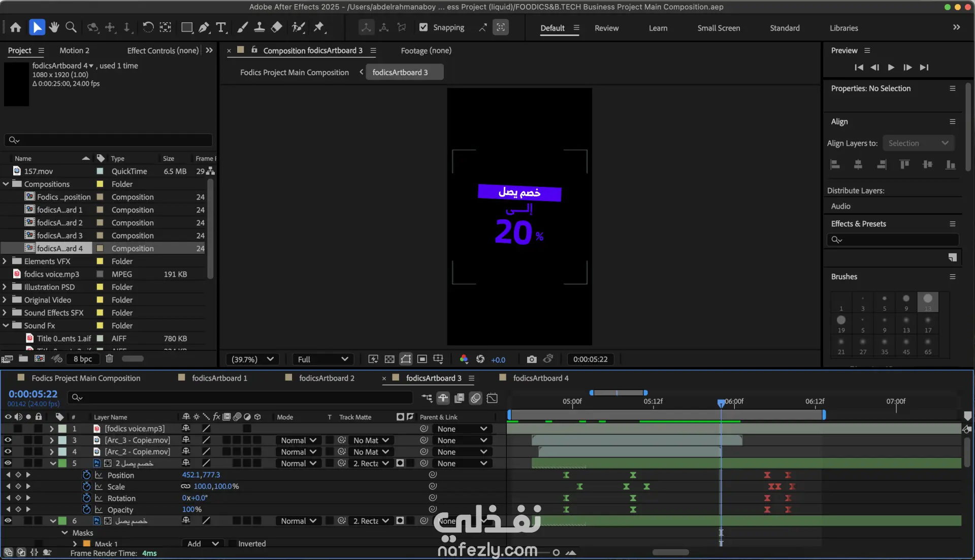The width and height of the screenshot is (975, 560).
Task: Toggle the Inverted checkbox for Mask 1
Action: pyautogui.click(x=232, y=543)
